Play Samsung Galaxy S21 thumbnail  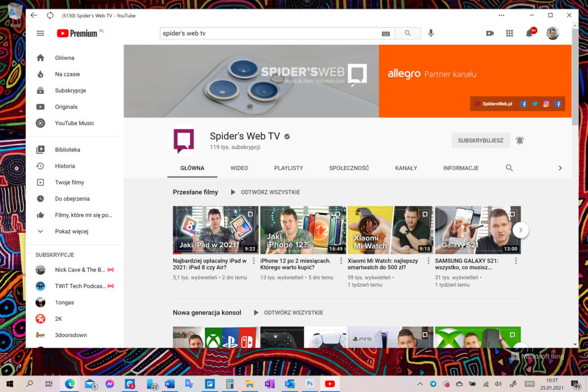pyautogui.click(x=477, y=230)
